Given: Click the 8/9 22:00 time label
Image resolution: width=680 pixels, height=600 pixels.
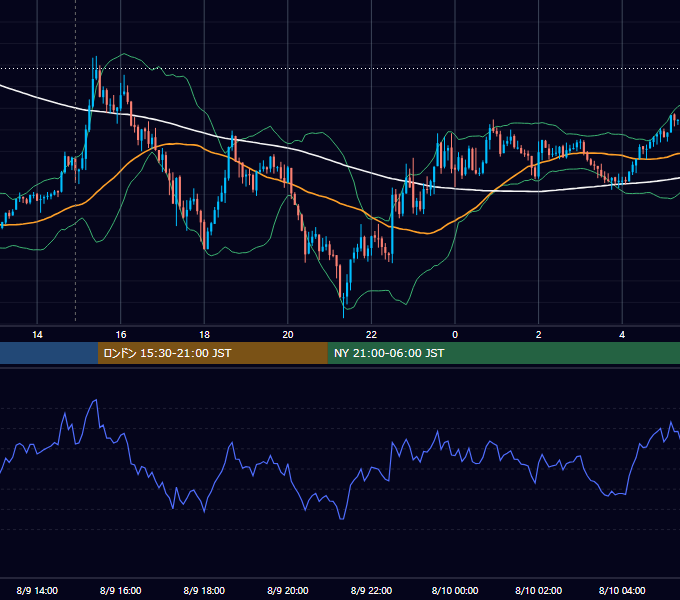Looking at the screenshot, I should click(371, 590).
